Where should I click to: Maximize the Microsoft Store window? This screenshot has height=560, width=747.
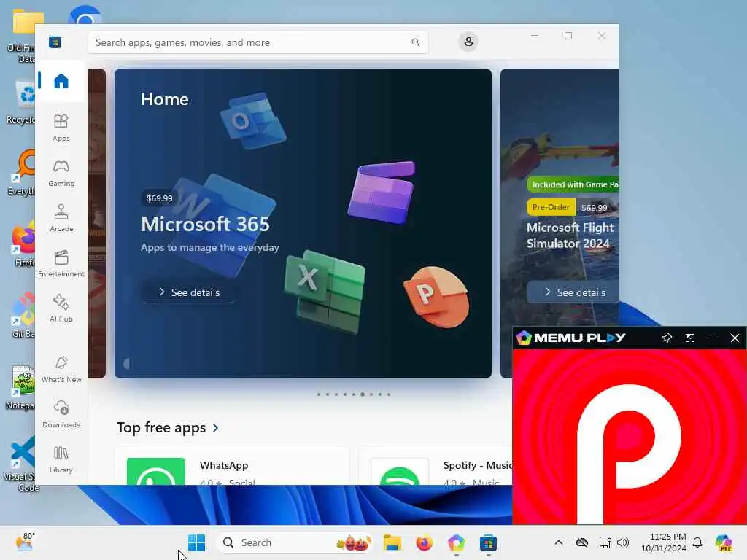tap(568, 36)
